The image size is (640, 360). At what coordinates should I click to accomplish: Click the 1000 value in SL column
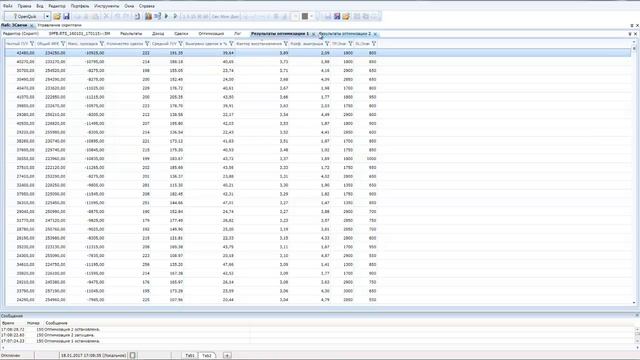(x=371, y=159)
